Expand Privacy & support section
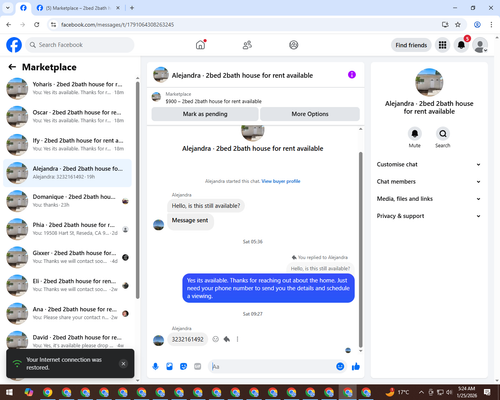Viewport: 500px width, 400px height. pyautogui.click(x=429, y=216)
